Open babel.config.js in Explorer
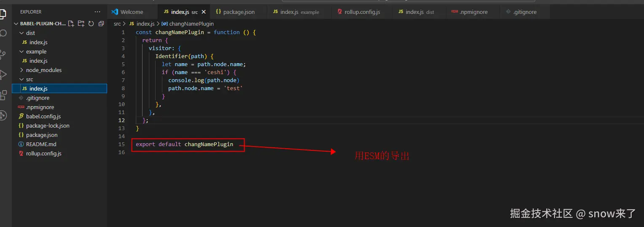This screenshot has width=644, height=227. pos(59,116)
